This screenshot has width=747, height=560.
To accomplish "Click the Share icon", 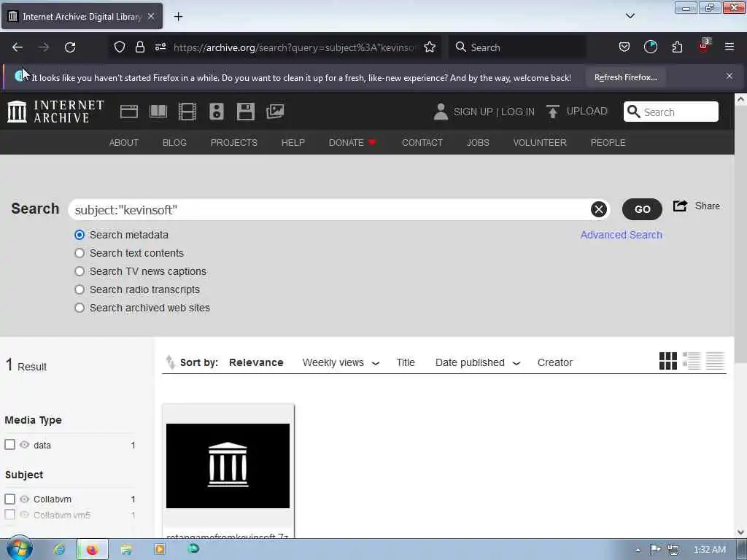I will [x=681, y=206].
